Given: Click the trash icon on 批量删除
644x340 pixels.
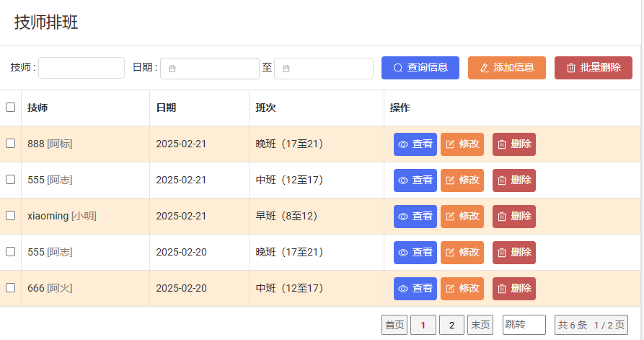Looking at the screenshot, I should tap(571, 68).
